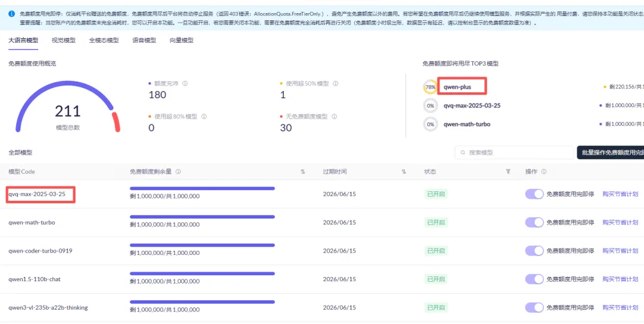Click model code qwen-coder-turbo-0919

coord(41,251)
